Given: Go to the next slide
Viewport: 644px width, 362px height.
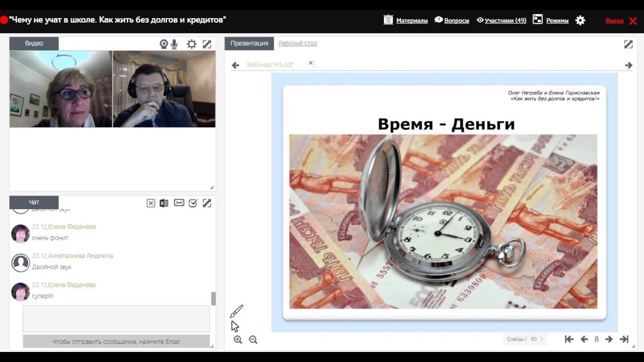Looking at the screenshot, I should pyautogui.click(x=609, y=339).
